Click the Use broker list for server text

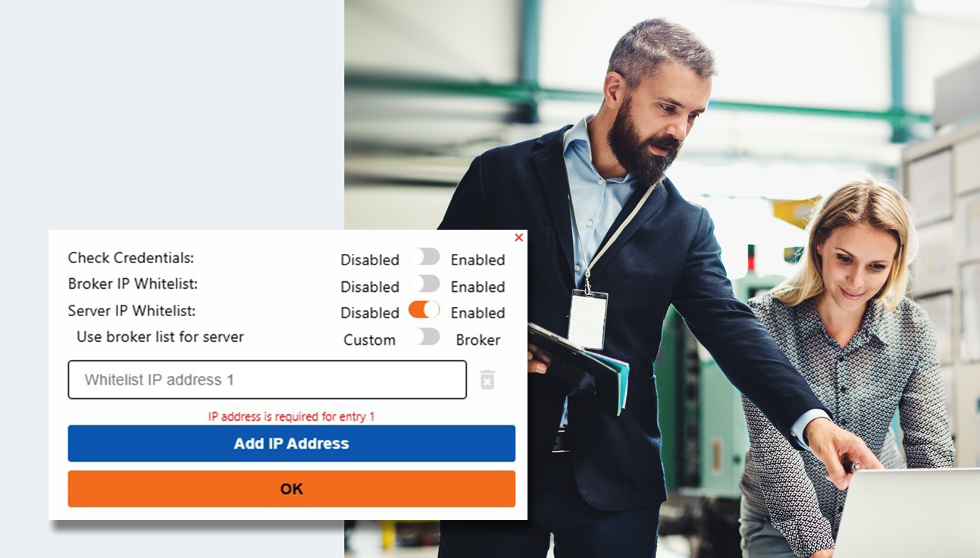[161, 337]
